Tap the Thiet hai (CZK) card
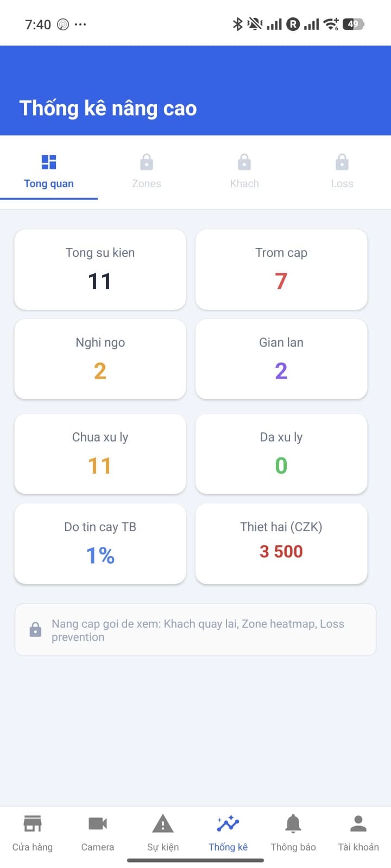The height and width of the screenshot is (868, 391). [x=281, y=544]
